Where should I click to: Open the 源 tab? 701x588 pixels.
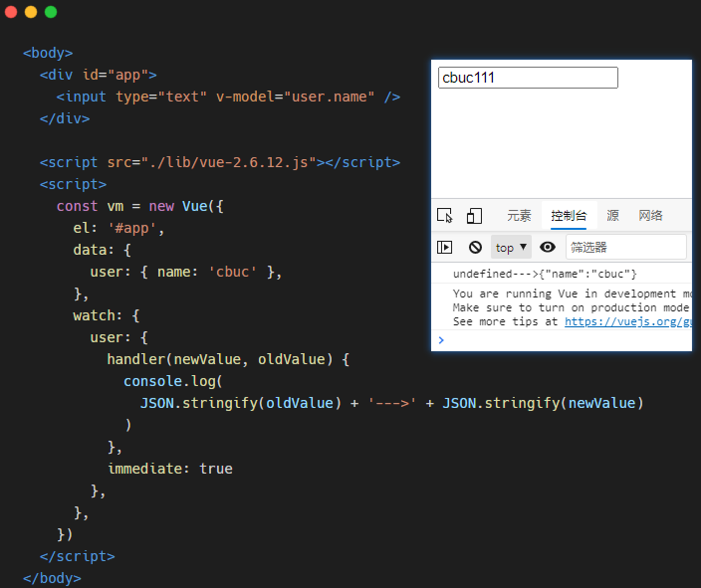(613, 215)
